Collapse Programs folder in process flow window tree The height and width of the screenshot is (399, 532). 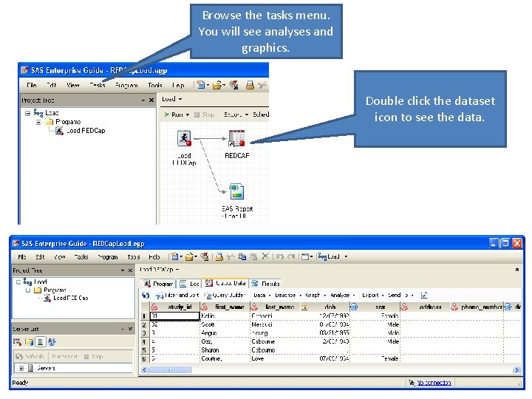[x=38, y=122]
